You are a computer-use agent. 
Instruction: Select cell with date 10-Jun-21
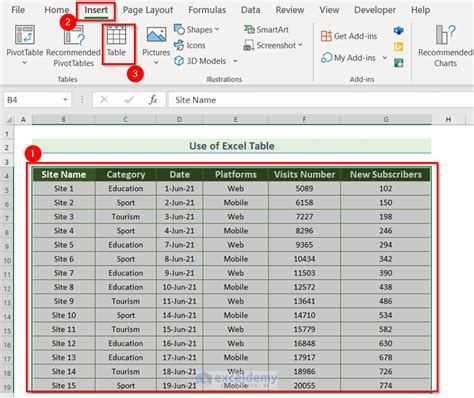(179, 287)
